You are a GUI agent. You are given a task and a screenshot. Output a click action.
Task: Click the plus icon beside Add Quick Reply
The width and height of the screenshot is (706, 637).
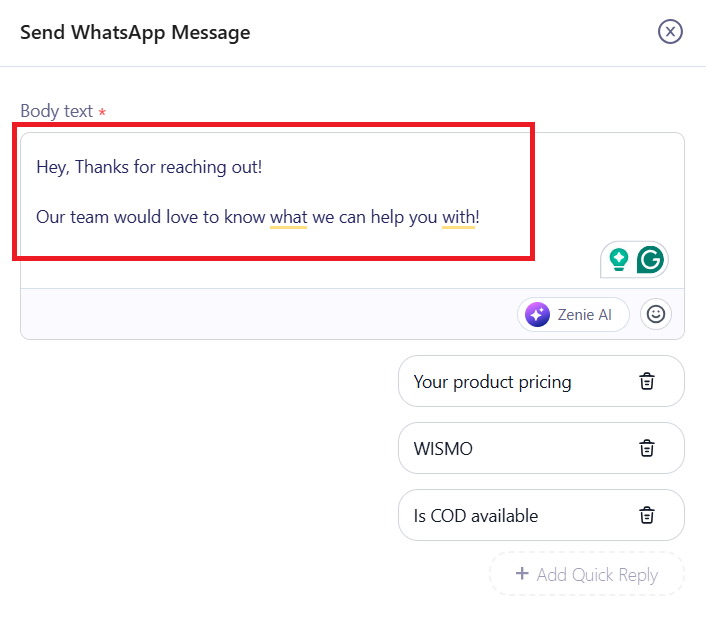pos(521,574)
